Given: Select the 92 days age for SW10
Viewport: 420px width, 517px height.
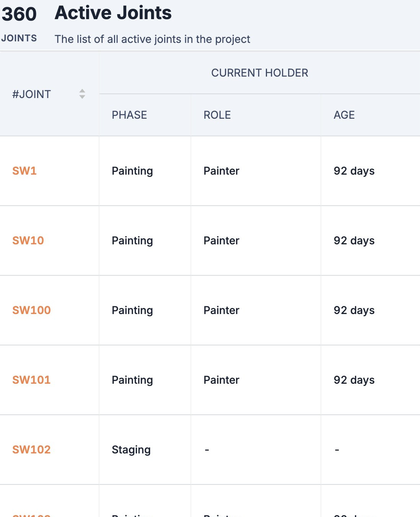Looking at the screenshot, I should coord(354,241).
